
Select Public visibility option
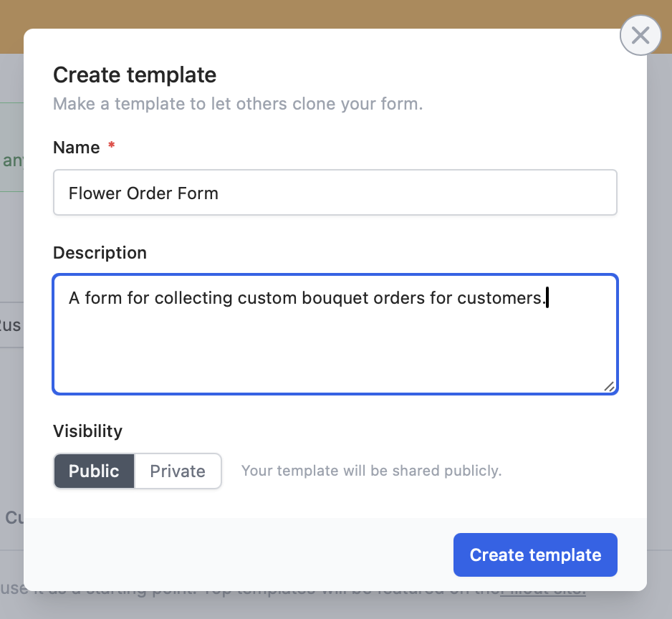click(94, 471)
